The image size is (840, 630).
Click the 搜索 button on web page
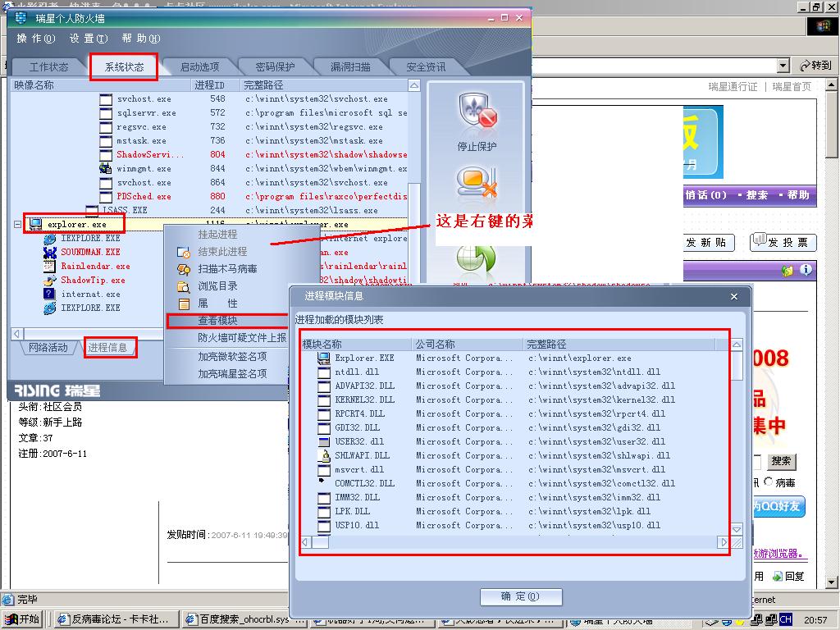click(781, 461)
